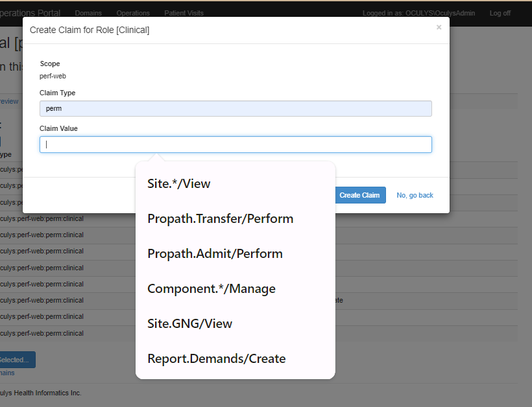Click the Claim Type input field
532x407 pixels.
[236, 108]
